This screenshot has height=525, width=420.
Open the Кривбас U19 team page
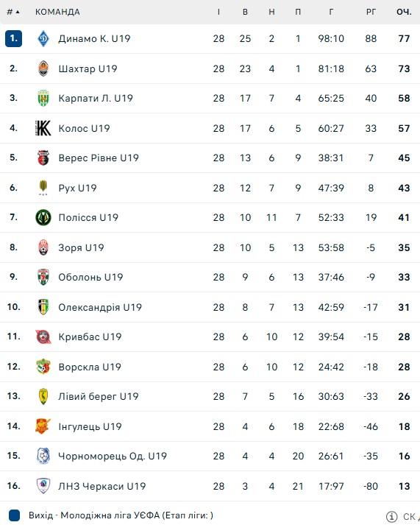[90, 337]
